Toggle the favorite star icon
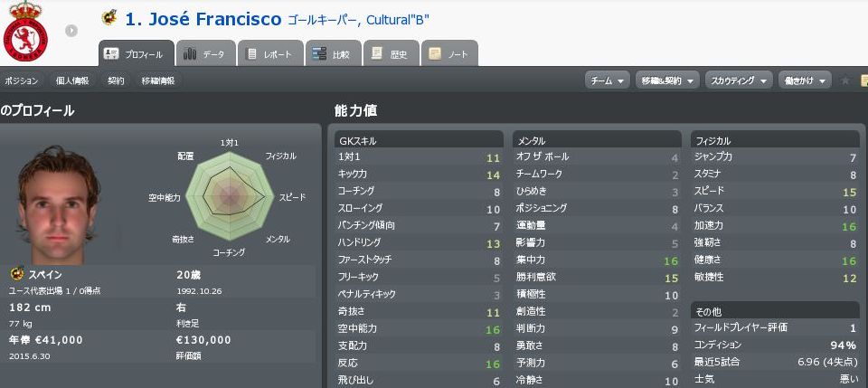 click(845, 80)
